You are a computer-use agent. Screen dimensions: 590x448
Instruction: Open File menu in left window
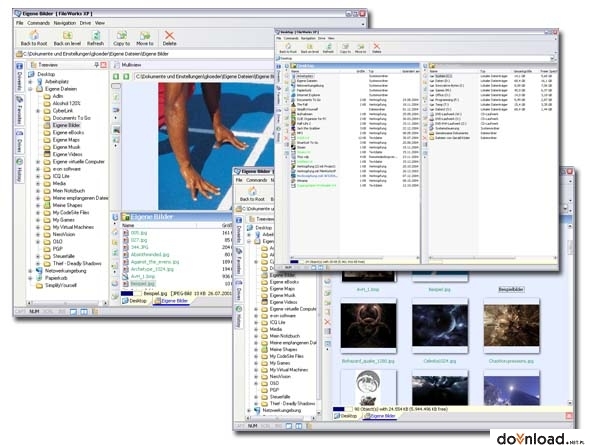(20, 23)
